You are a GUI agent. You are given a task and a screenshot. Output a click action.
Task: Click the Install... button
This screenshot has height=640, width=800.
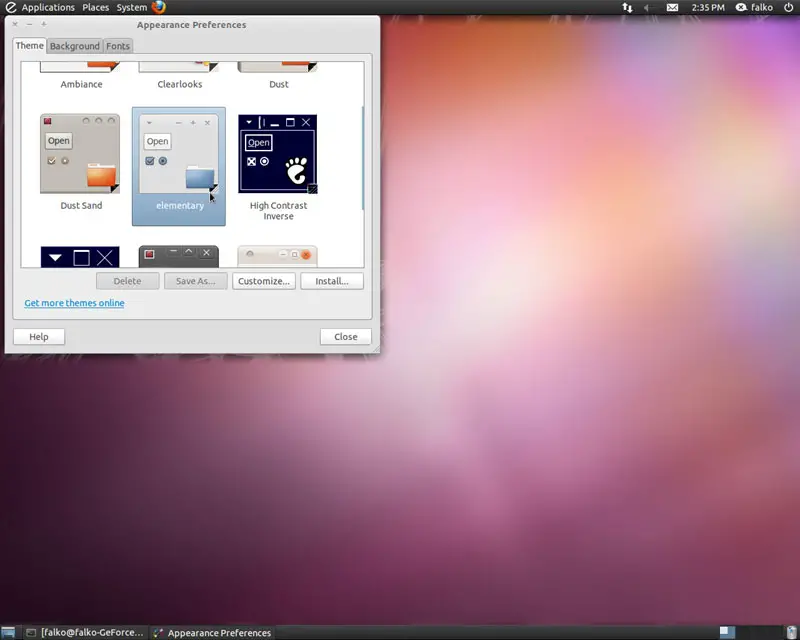coord(332,281)
